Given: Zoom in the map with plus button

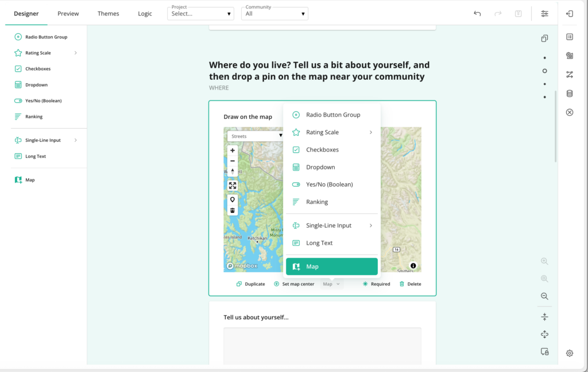Looking at the screenshot, I should point(233,150).
